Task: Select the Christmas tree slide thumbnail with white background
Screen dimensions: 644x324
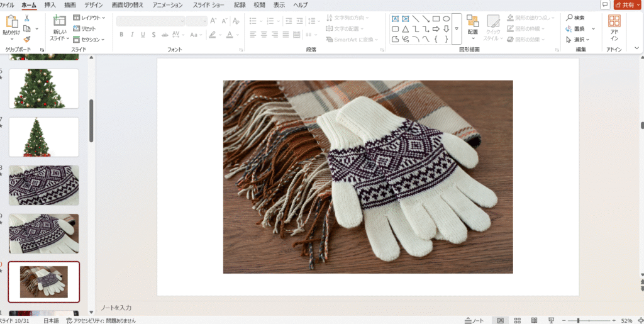Action: click(44, 137)
